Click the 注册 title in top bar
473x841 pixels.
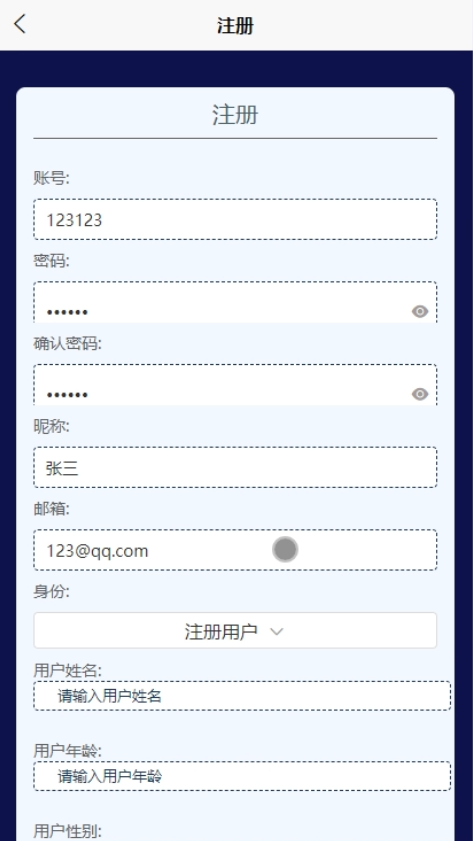click(235, 26)
